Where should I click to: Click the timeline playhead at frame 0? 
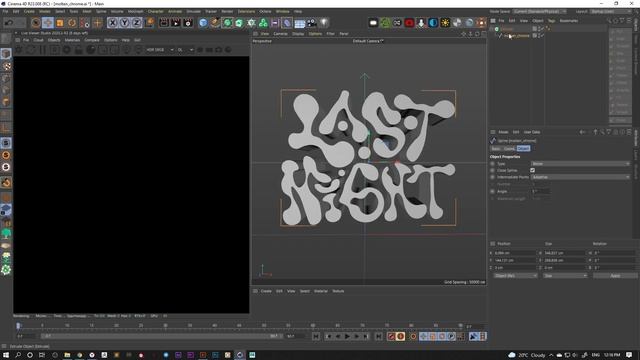coord(18,326)
